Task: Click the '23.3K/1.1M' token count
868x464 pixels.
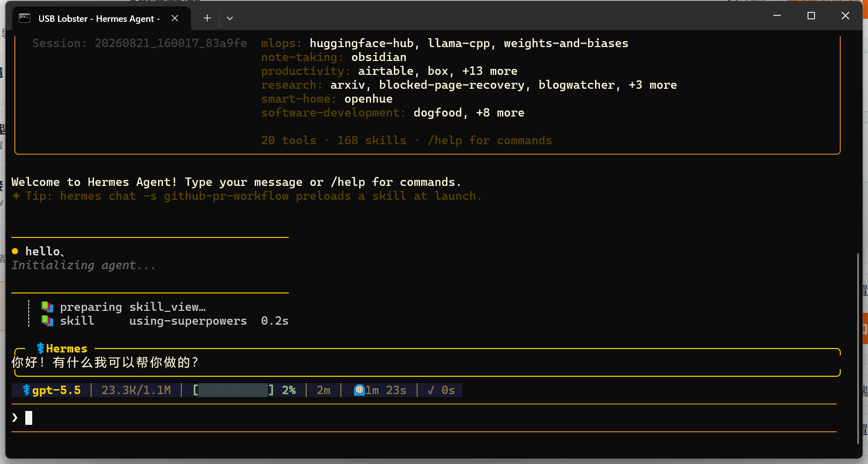Action: pyautogui.click(x=136, y=390)
